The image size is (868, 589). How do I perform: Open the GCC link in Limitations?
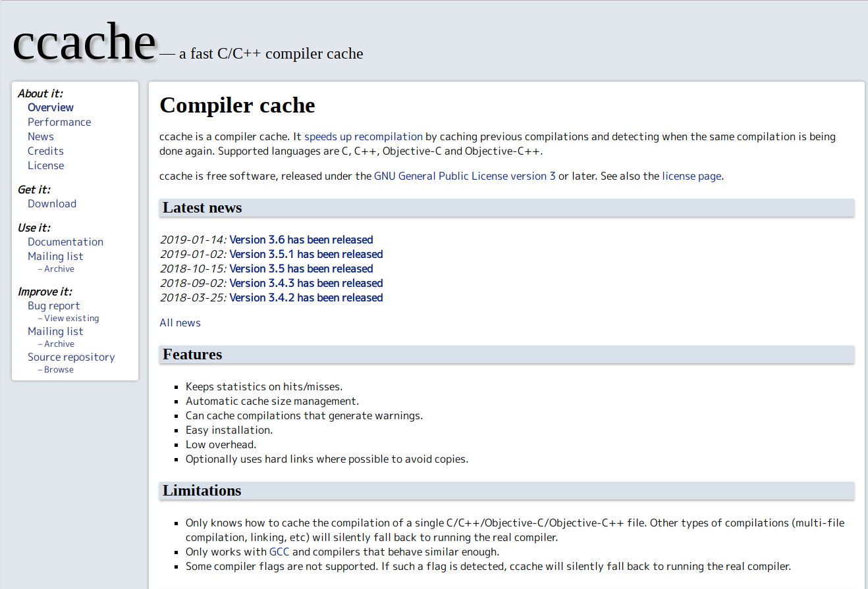click(279, 551)
